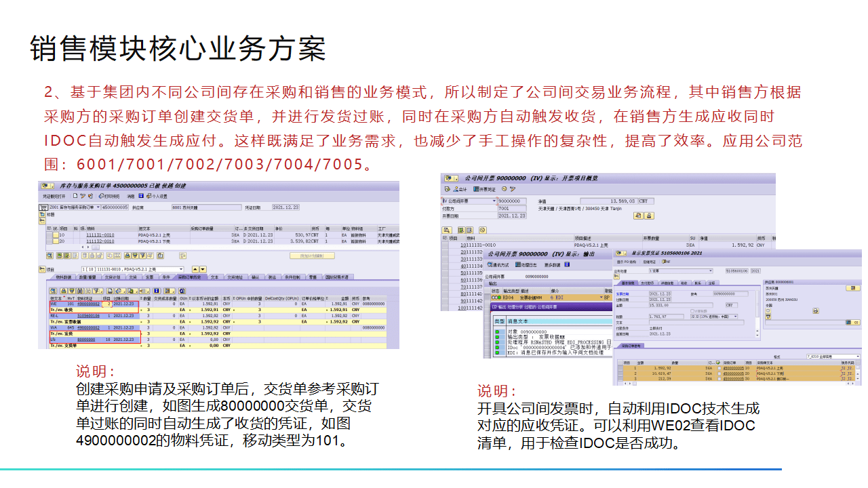This screenshot has height=488, width=868.
Task: Open the 支付款项 tab in invoice window
Action: click(x=648, y=283)
